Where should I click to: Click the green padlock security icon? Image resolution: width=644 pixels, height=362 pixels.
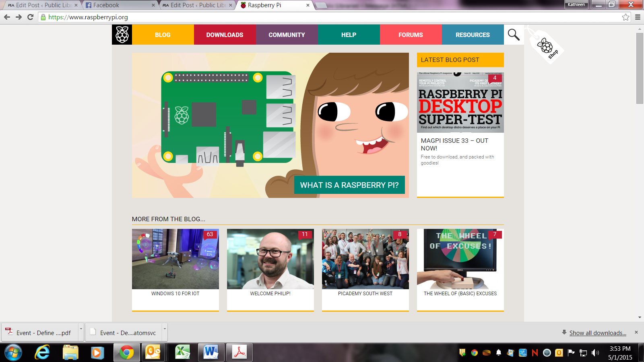(43, 17)
